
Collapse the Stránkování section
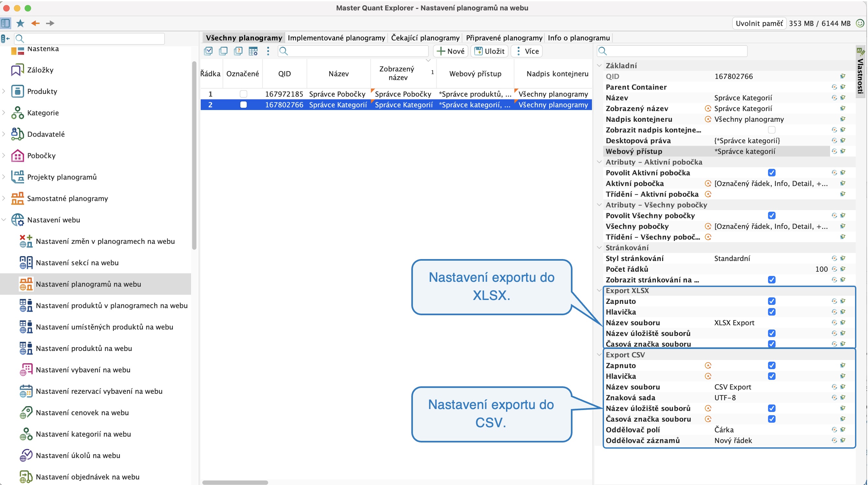[599, 248]
